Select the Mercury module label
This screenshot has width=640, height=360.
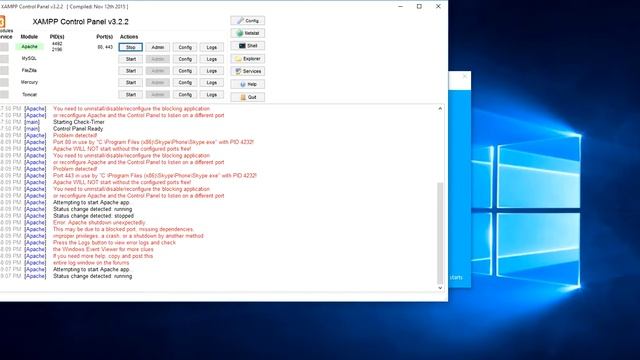tap(29, 82)
